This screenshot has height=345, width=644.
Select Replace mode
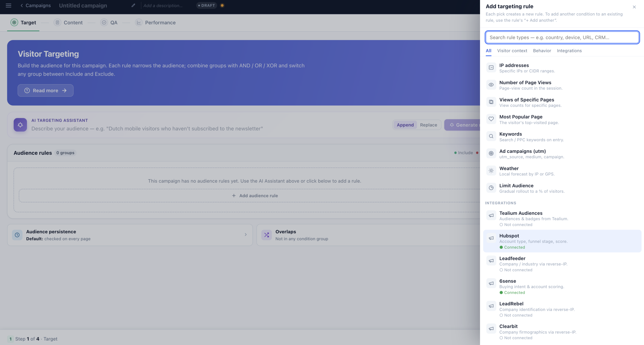(x=428, y=125)
